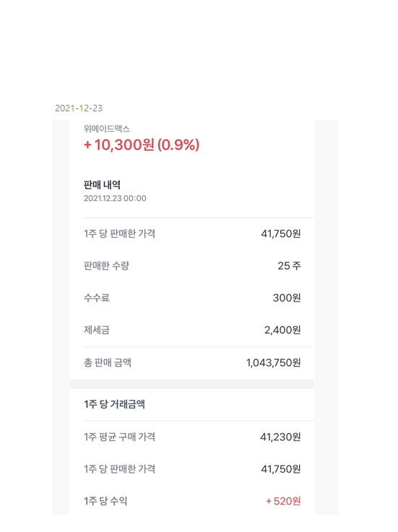The image size is (398, 532).
Task: Click the +520원 per-share profit value
Action: 283,501
